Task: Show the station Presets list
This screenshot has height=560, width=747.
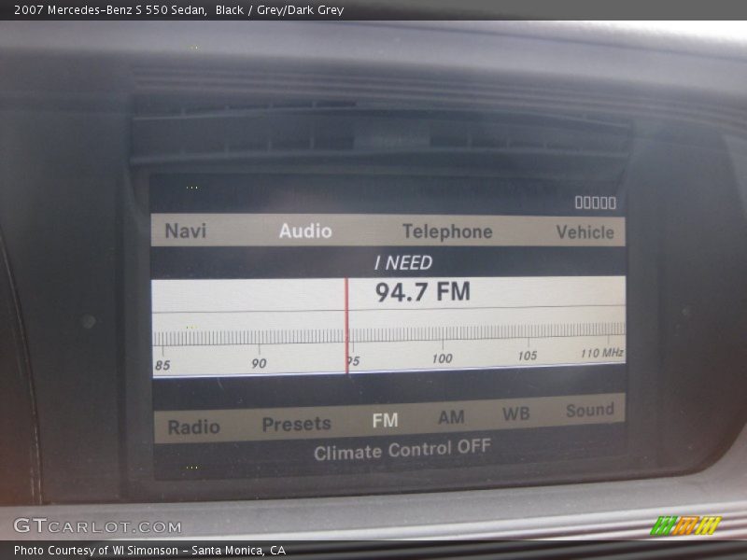Action: (x=296, y=424)
